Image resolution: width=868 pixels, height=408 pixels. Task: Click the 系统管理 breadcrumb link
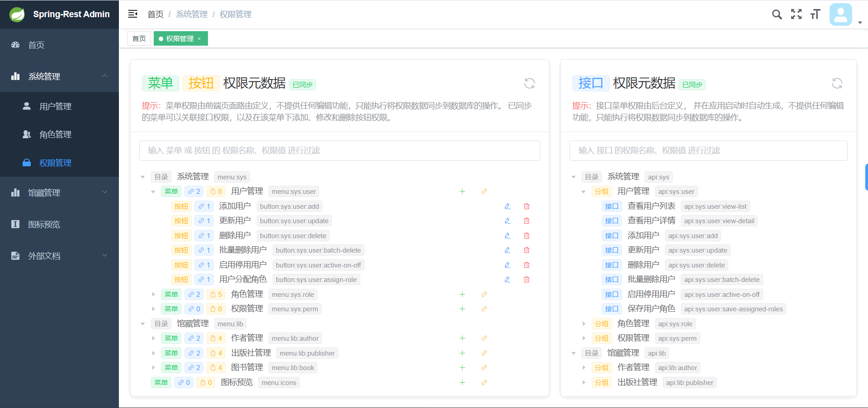point(192,14)
